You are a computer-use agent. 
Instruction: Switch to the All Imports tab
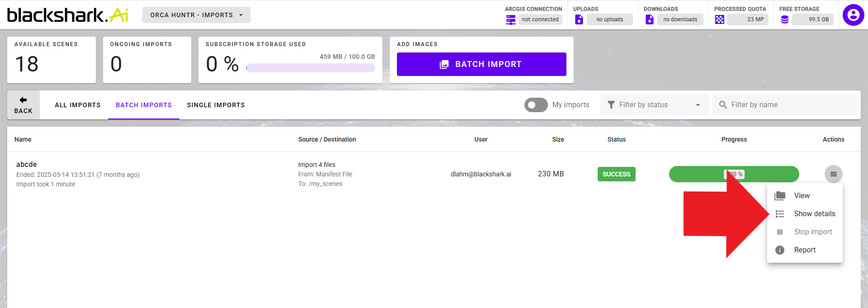[x=78, y=105]
